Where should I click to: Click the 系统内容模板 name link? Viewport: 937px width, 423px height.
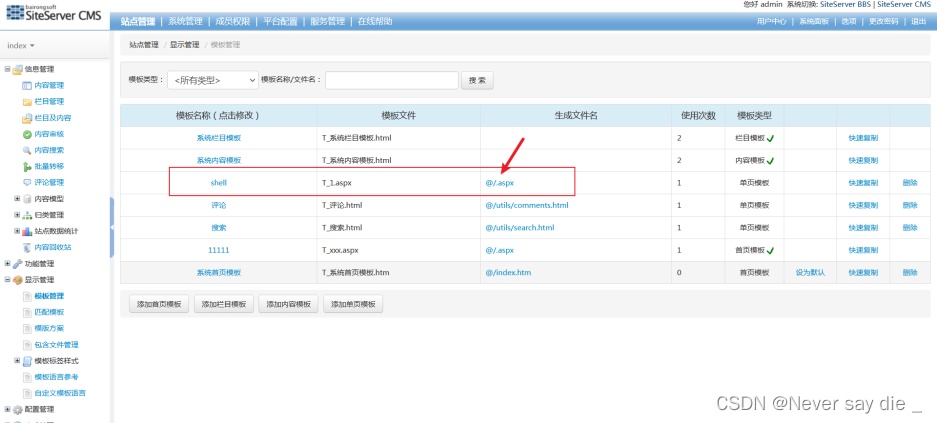point(219,160)
